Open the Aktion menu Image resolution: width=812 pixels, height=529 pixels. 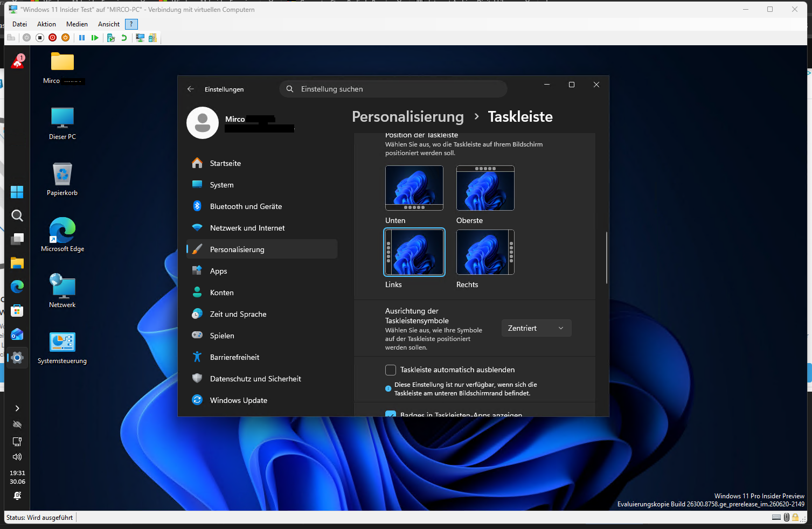point(46,24)
